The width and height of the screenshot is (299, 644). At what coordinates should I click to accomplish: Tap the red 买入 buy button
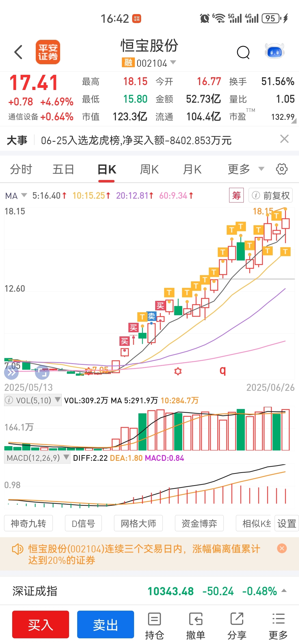tap(41, 624)
